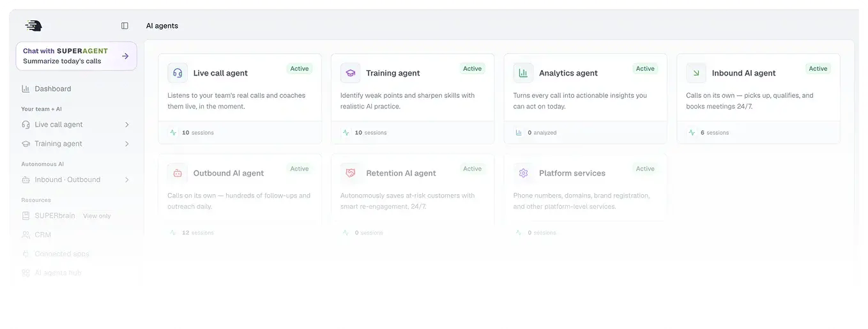Click the pulse icon next to Live call agent's 10 sessions
Viewport: 868px width, 329px height.
(x=173, y=133)
